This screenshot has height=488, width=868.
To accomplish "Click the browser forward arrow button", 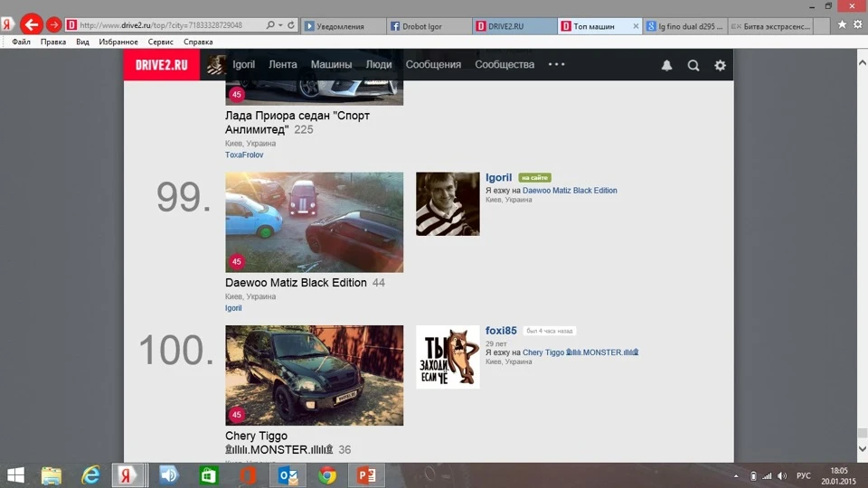I will (x=53, y=25).
